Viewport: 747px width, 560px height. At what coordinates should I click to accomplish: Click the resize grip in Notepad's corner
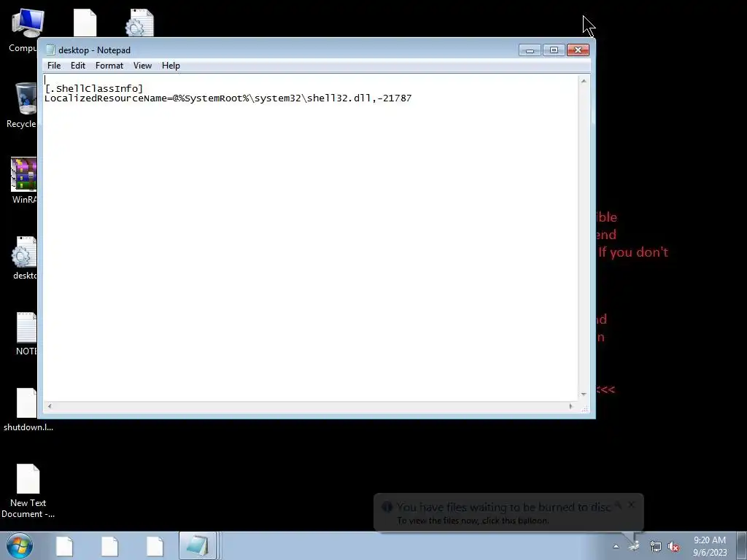pyautogui.click(x=585, y=408)
